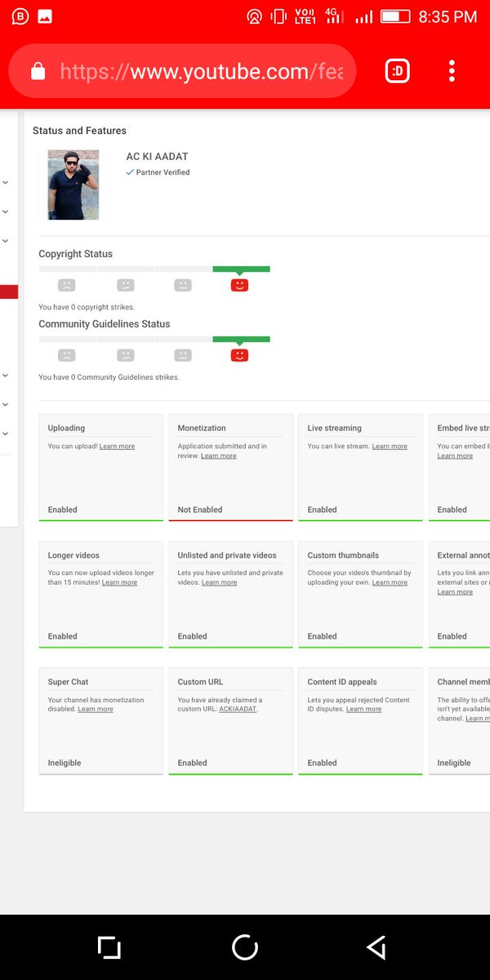This screenshot has width=490, height=980.
Task: Click the Status and Features heading
Action: pos(79,131)
